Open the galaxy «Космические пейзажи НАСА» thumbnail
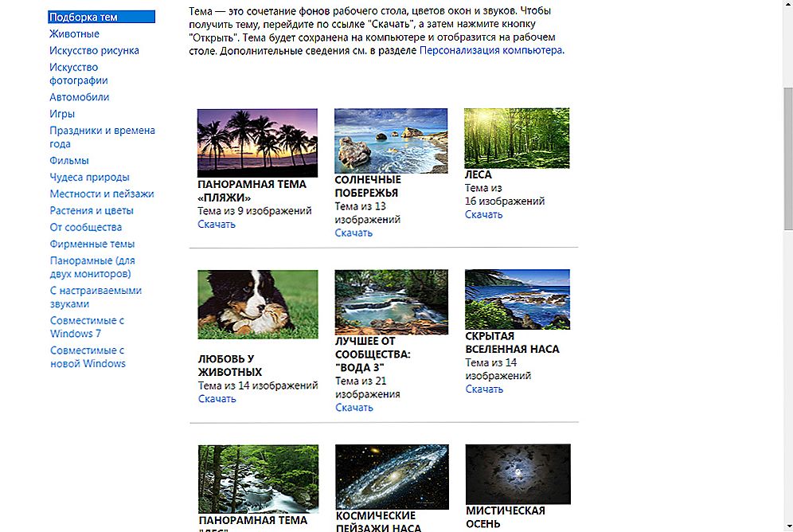Viewport: 793px width, 532px height. (x=392, y=476)
